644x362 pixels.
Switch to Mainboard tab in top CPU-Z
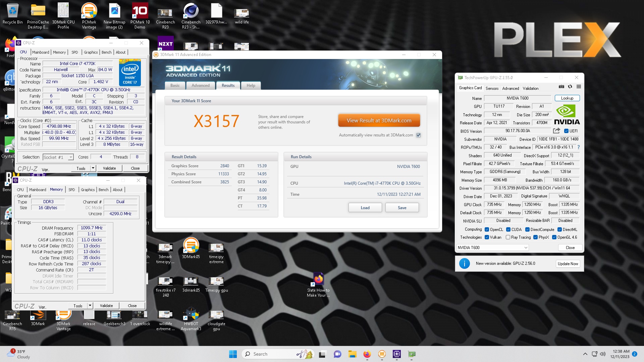pos(41,52)
